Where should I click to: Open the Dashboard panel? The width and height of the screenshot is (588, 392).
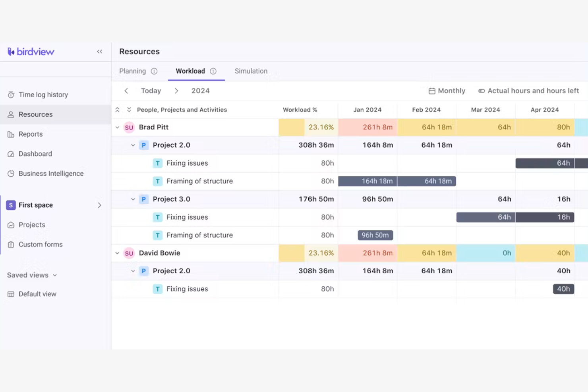click(35, 154)
